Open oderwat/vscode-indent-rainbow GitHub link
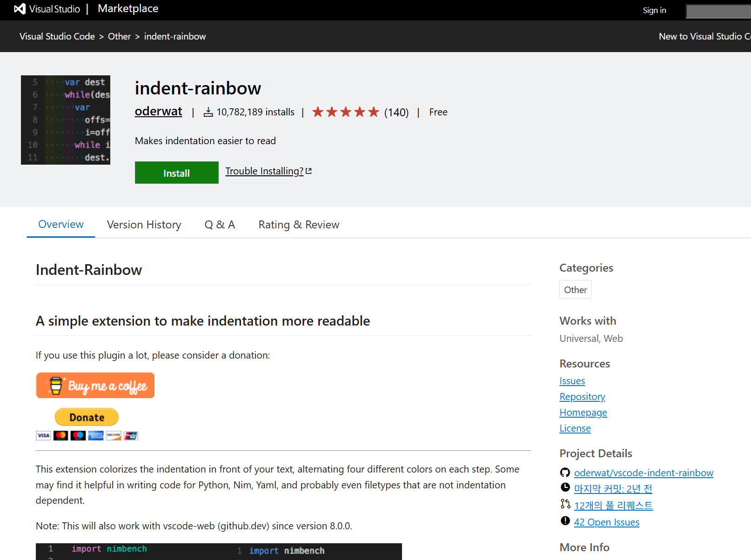Screen dimensions: 751x560 [x=644, y=473]
